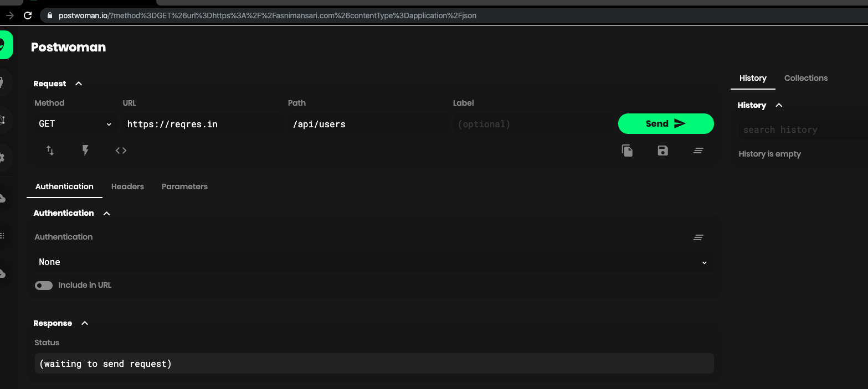Screen dimensions: 868x389
Task: Collapse the Response section chevron
Action: (85, 323)
